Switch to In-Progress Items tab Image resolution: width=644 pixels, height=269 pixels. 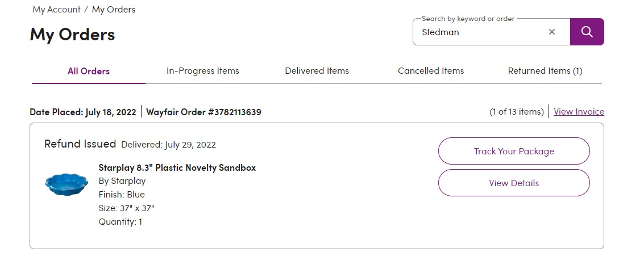point(203,71)
